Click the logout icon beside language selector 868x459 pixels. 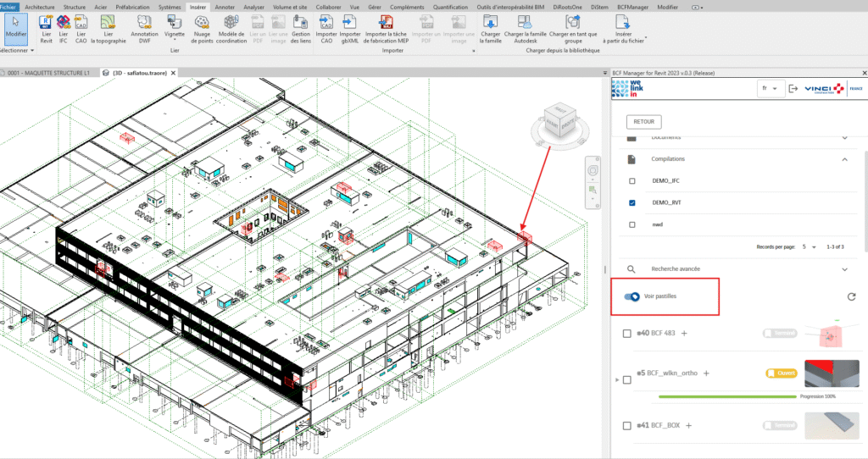(793, 88)
